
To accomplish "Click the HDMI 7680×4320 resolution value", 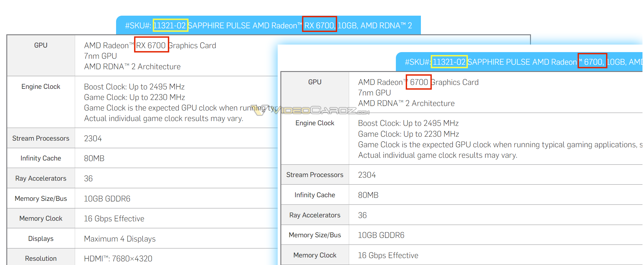I will pos(118,259).
